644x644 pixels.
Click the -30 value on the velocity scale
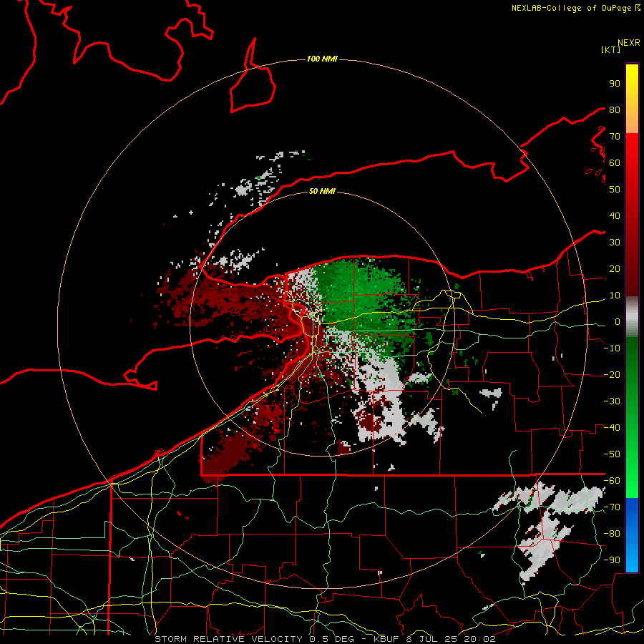coord(612,401)
